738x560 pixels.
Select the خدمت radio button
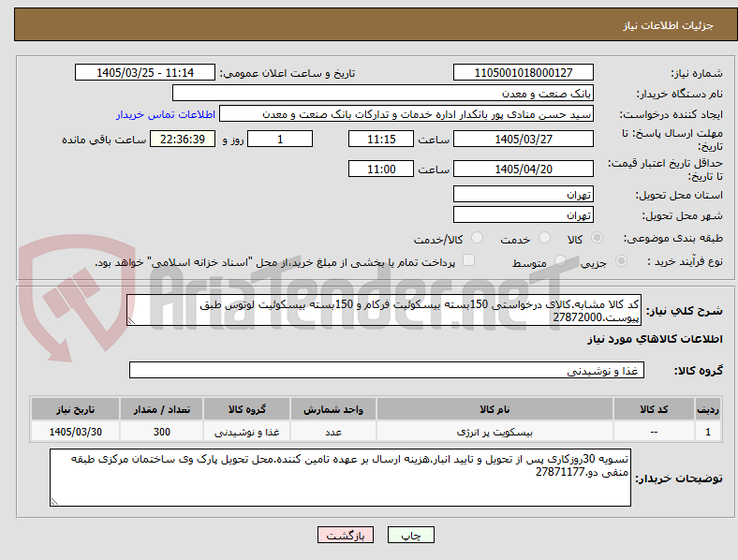click(x=544, y=238)
